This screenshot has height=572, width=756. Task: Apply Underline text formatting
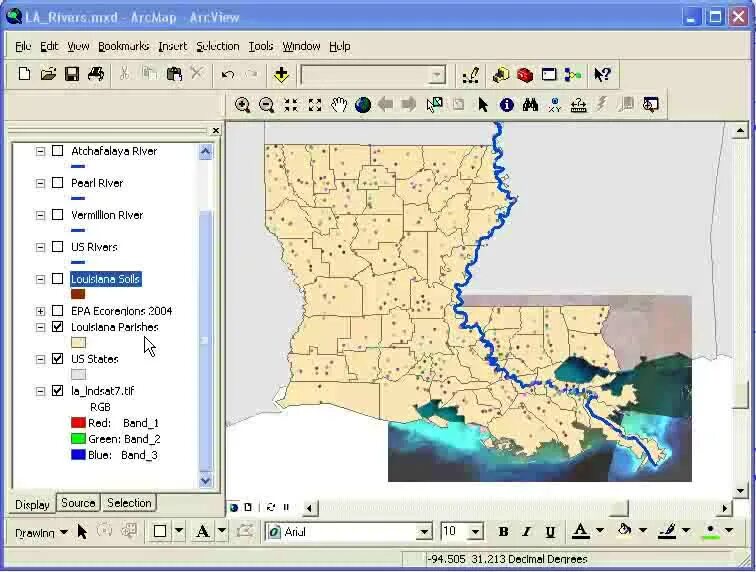tap(550, 531)
